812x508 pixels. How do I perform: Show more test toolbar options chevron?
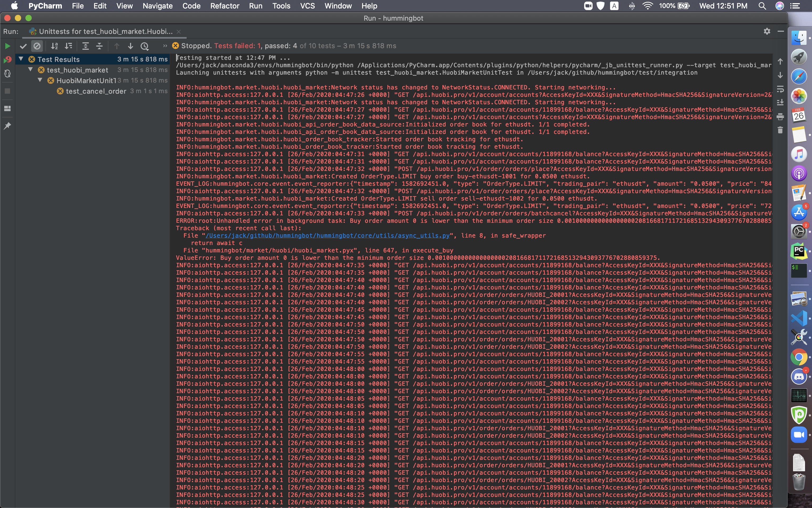(x=165, y=46)
